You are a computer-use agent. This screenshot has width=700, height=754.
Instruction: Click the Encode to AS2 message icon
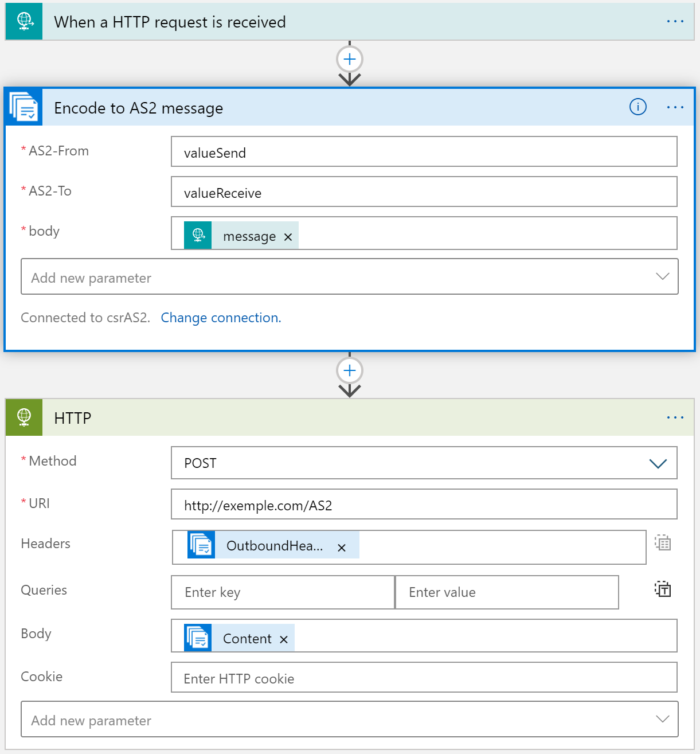24,107
